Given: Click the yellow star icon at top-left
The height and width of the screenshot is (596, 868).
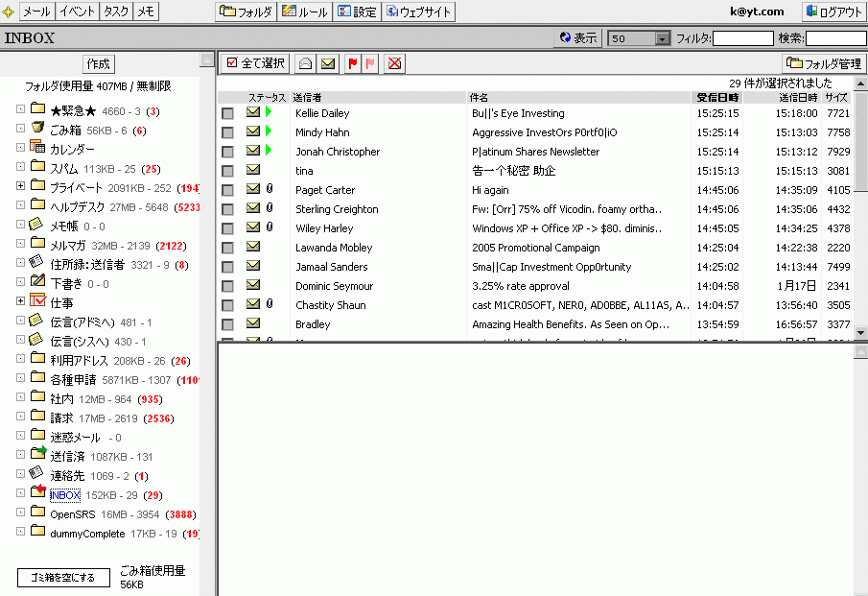Looking at the screenshot, I should (9, 12).
